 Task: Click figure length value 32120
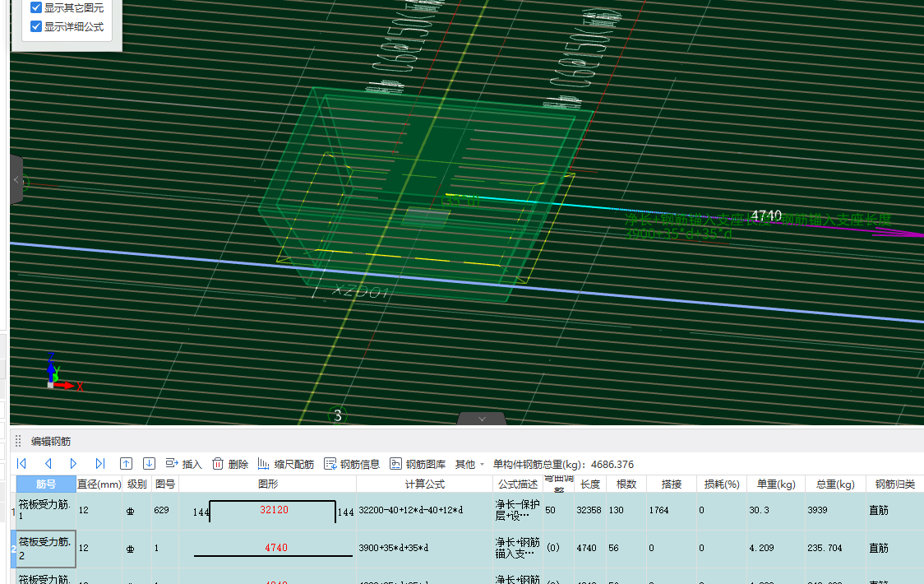click(x=274, y=510)
